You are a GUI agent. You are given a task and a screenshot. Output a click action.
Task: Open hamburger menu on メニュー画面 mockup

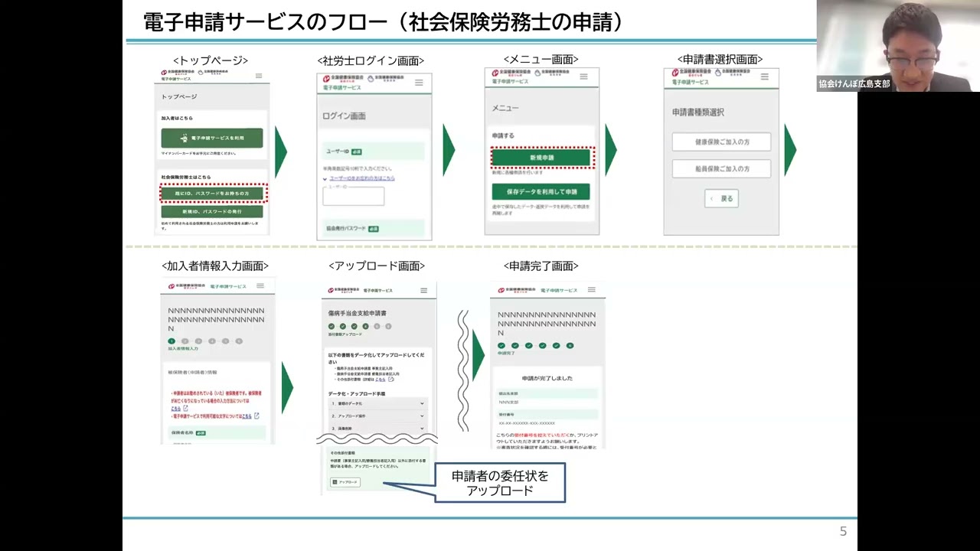click(583, 77)
